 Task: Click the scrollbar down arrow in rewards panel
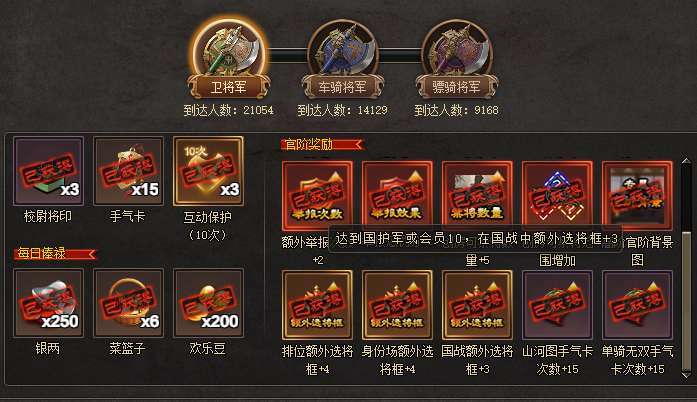[x=686, y=374]
